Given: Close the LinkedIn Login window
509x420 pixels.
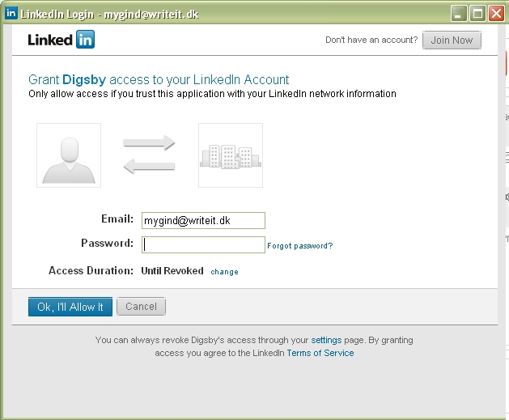Looking at the screenshot, I should [x=495, y=14].
